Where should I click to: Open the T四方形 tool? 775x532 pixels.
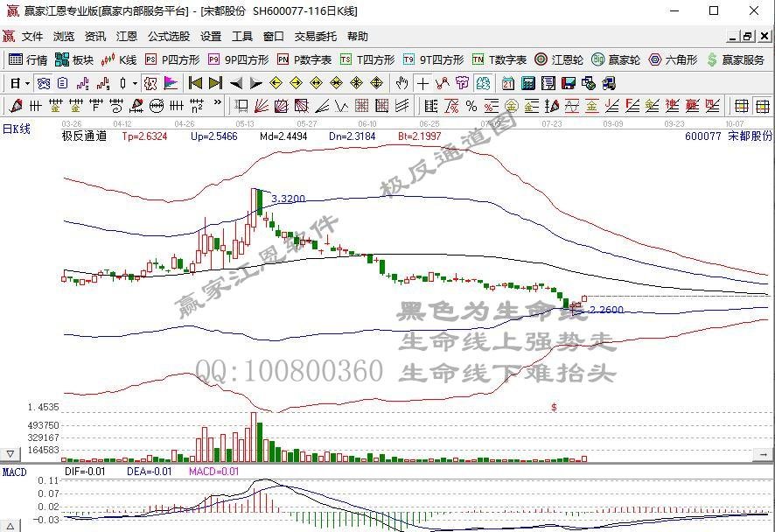click(x=367, y=59)
